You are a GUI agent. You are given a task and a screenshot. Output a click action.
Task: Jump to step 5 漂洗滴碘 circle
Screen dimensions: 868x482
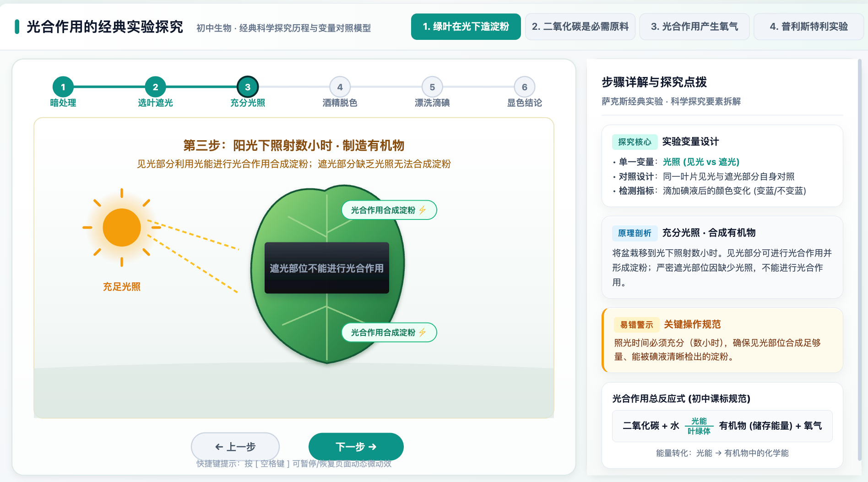point(432,87)
